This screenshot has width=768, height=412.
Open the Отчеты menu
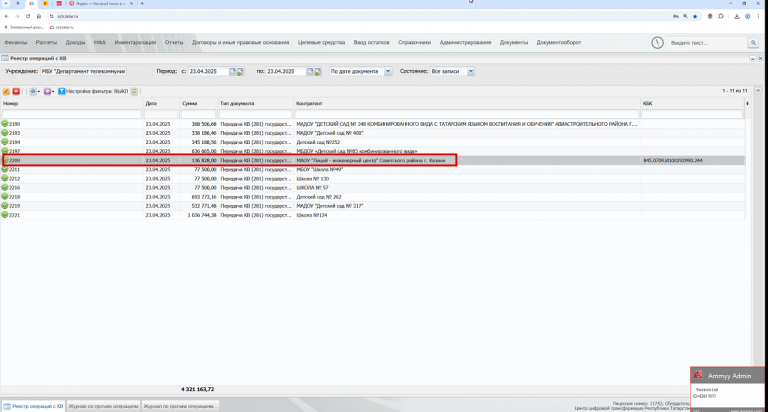pos(174,43)
